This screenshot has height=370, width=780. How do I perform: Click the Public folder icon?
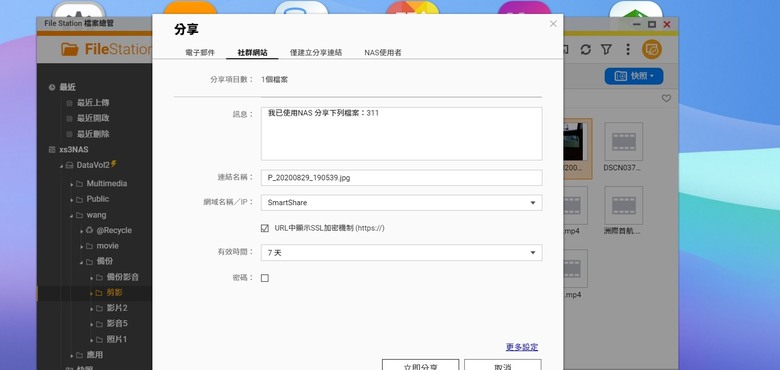tap(79, 199)
